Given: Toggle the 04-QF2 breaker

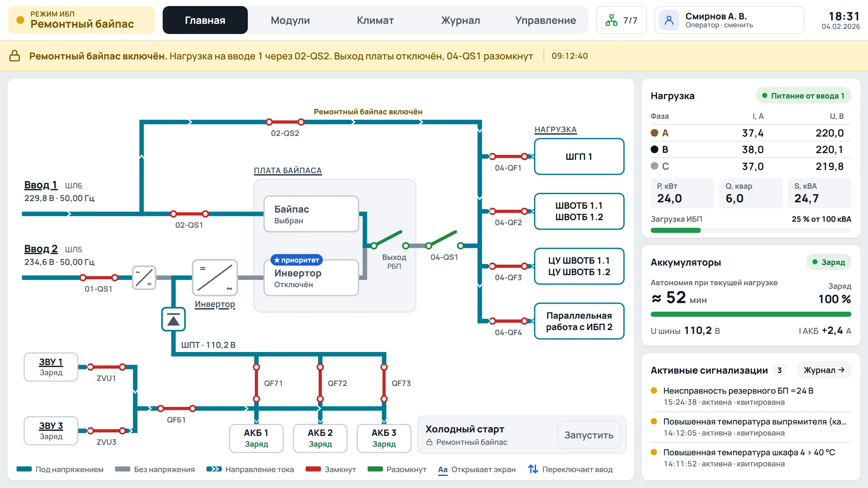Looking at the screenshot, I should 508,211.
